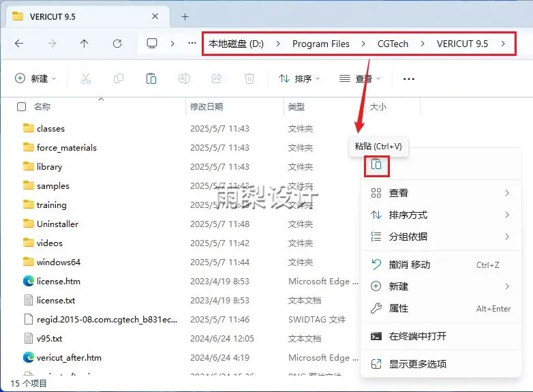Add a new tab with plus button
533x392 pixels.
coord(185,16)
